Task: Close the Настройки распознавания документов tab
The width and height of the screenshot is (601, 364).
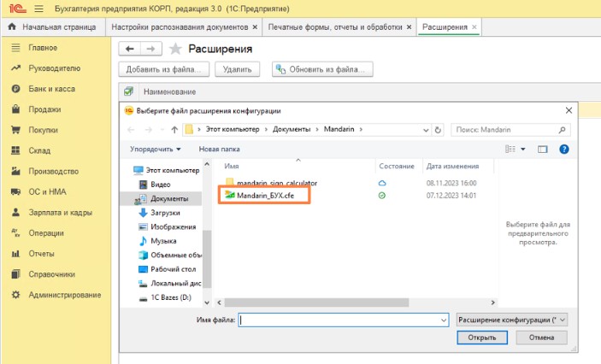Action: click(255, 27)
